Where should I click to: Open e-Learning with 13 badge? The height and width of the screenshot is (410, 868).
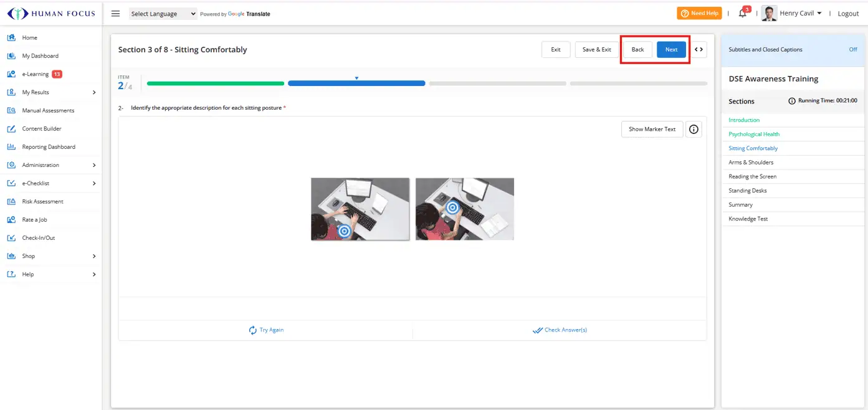35,74
